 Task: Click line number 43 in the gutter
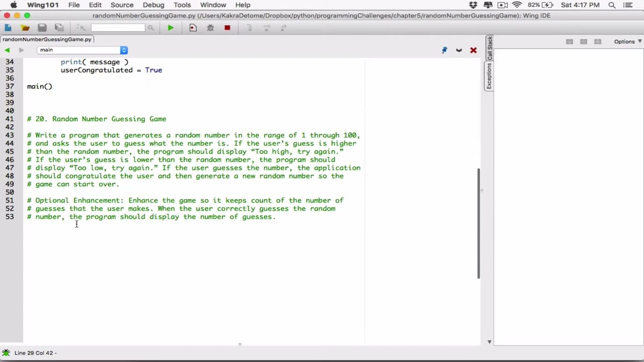[x=10, y=135]
